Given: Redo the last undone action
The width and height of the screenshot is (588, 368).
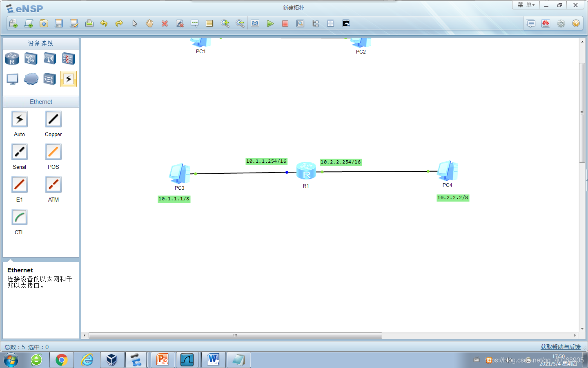Looking at the screenshot, I should [x=119, y=23].
